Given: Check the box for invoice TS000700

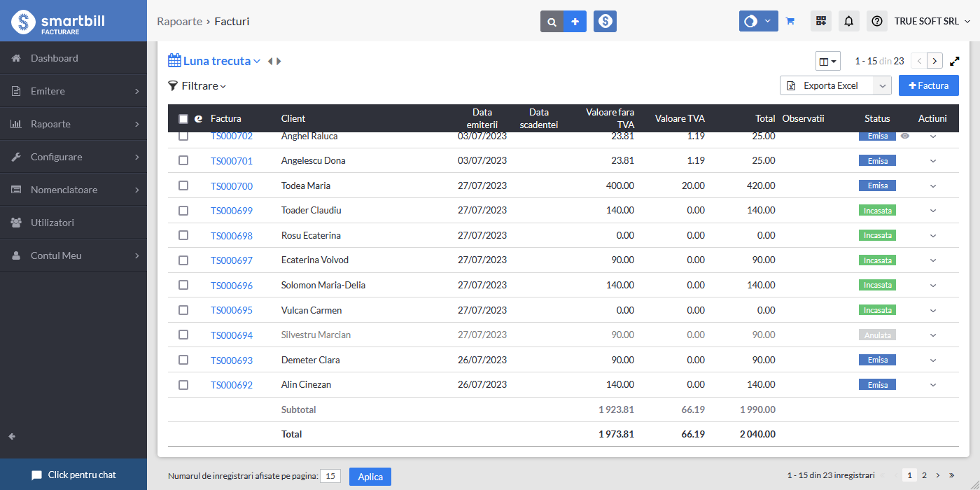Looking at the screenshot, I should tap(183, 185).
